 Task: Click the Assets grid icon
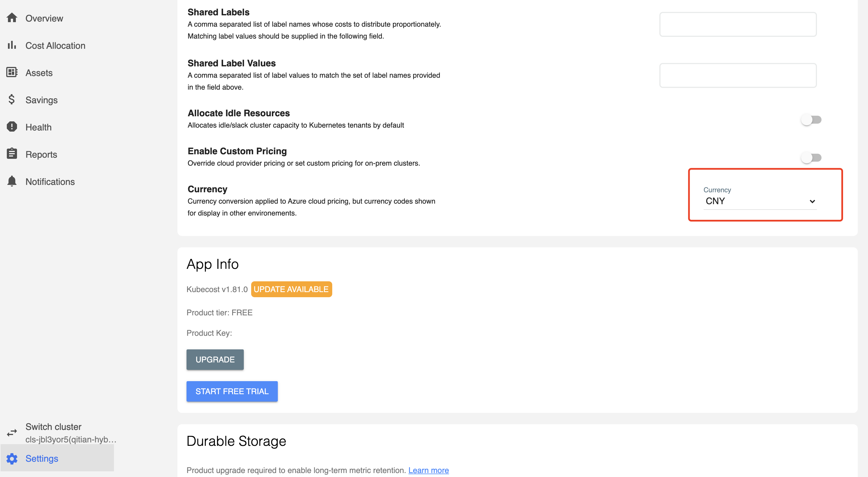point(12,72)
